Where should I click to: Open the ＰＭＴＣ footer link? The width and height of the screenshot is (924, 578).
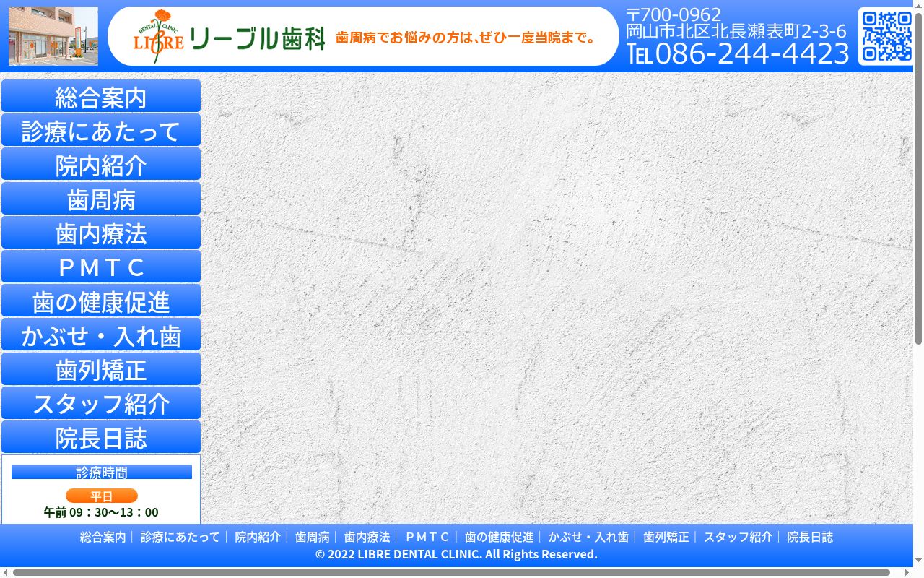coord(427,537)
